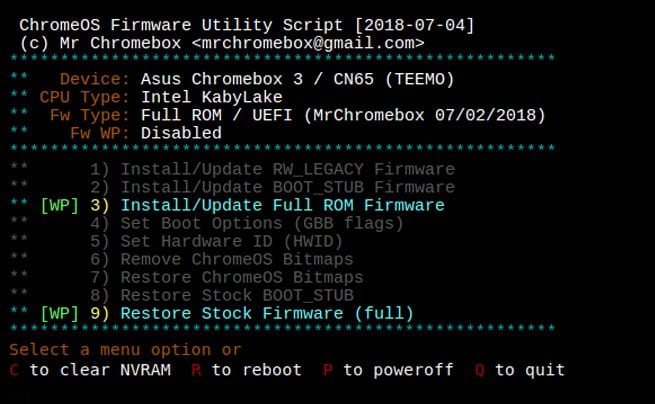Click the [WP] tag beside option 9

[x=60, y=313]
